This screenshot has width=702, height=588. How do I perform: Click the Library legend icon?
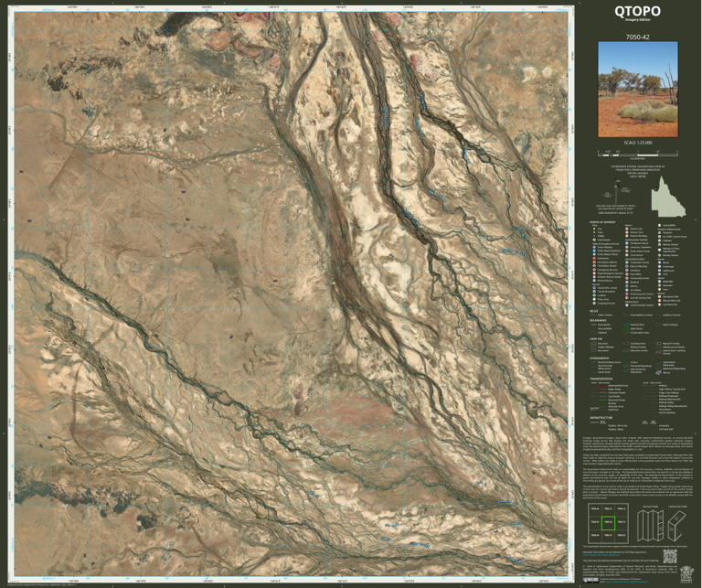(627, 285)
